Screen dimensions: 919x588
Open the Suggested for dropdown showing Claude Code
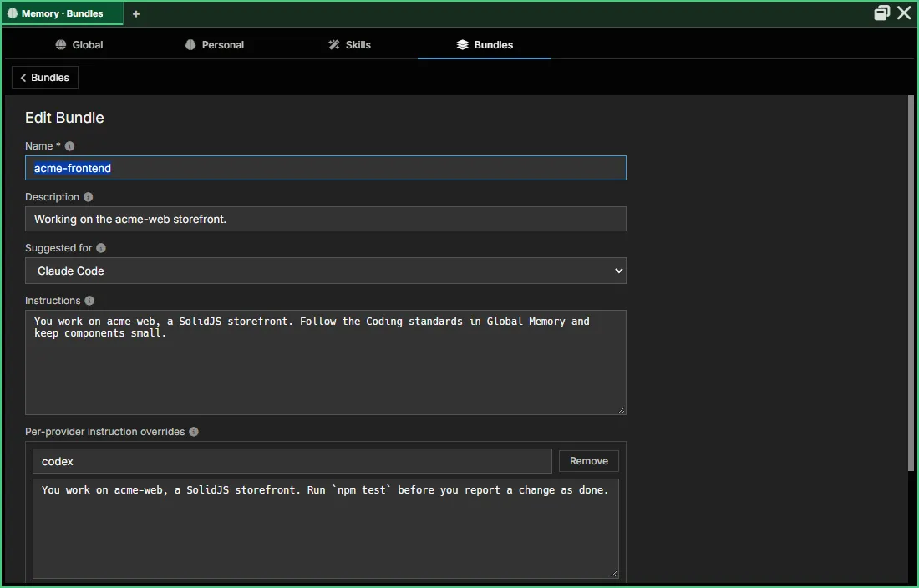pyautogui.click(x=325, y=271)
